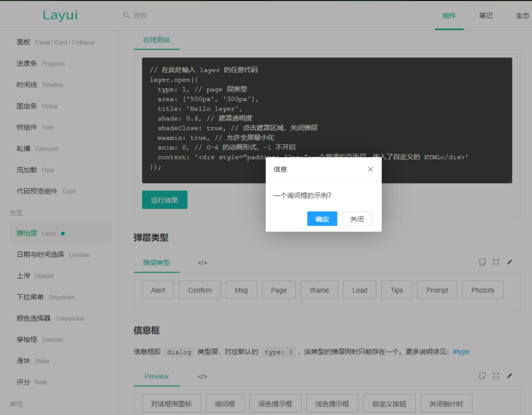Click the magnifier search icon in the header
Screen dimensions: 532x415
(x=127, y=15)
